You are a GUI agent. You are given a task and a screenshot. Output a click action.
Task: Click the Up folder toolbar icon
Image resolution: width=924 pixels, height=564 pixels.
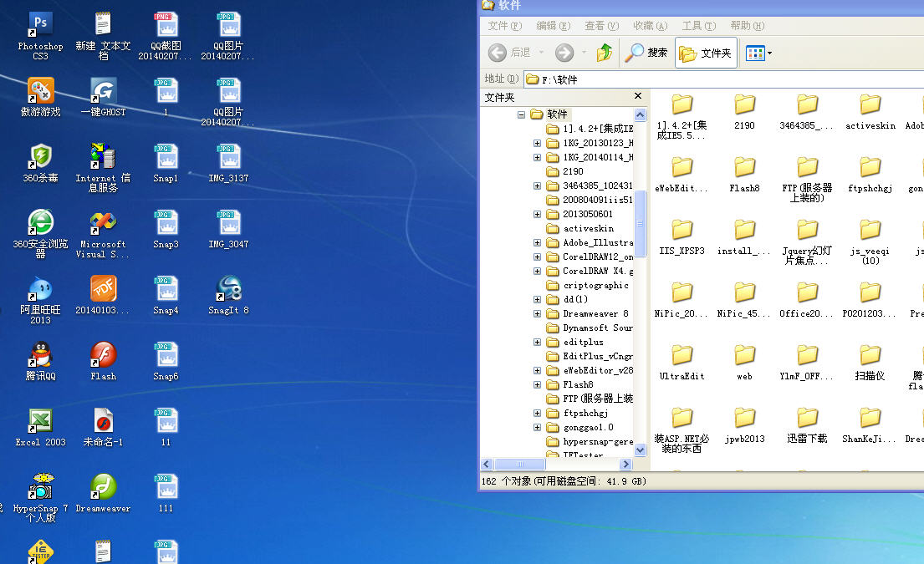(x=604, y=53)
